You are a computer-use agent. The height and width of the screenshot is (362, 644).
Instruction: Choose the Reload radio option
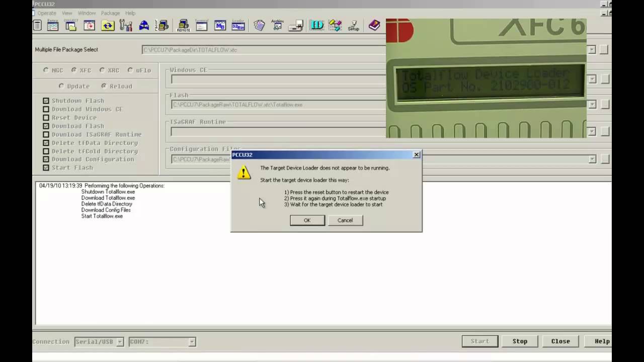coord(104,86)
